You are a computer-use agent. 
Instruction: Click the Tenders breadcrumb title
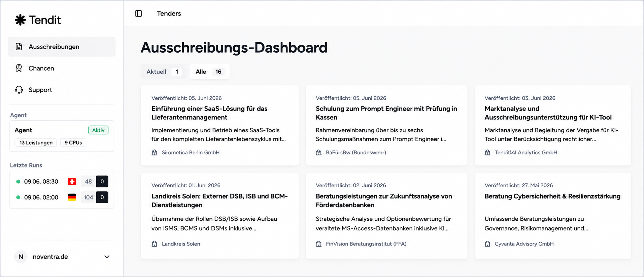pyautogui.click(x=169, y=13)
